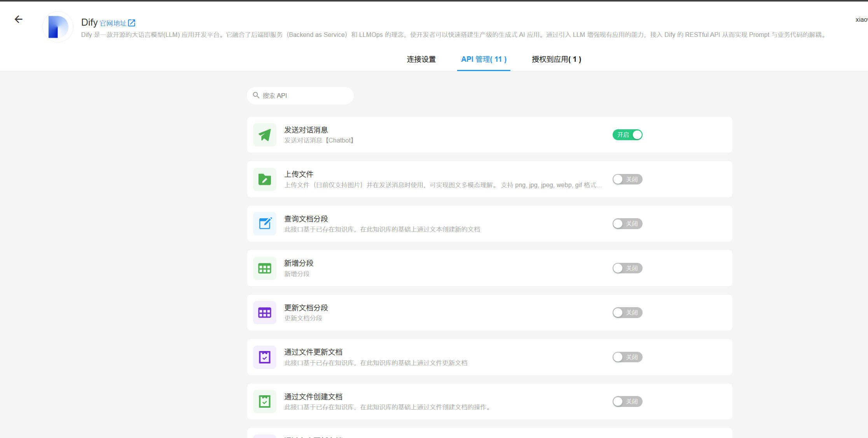Click the Dify logo thumbnail

coord(58,27)
